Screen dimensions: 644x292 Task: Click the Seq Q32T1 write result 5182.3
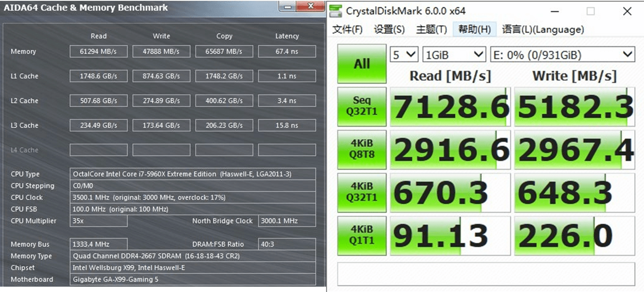(575, 106)
